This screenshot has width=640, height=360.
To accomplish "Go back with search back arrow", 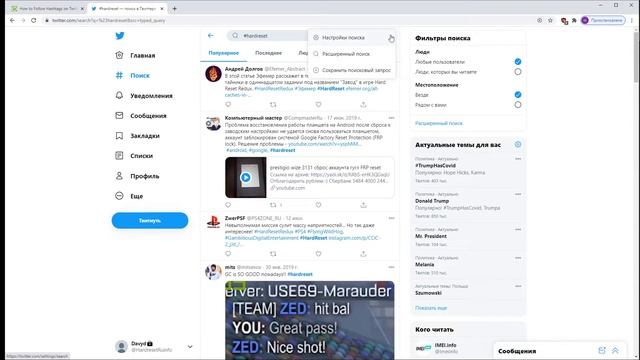I will tap(211, 36).
